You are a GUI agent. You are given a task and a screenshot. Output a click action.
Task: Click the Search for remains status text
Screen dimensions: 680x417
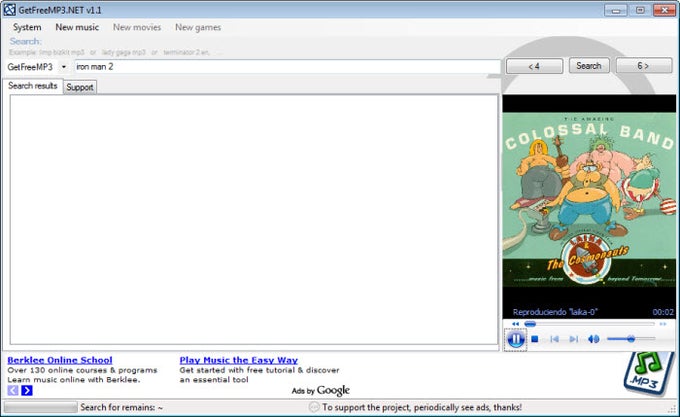pyautogui.click(x=121, y=407)
